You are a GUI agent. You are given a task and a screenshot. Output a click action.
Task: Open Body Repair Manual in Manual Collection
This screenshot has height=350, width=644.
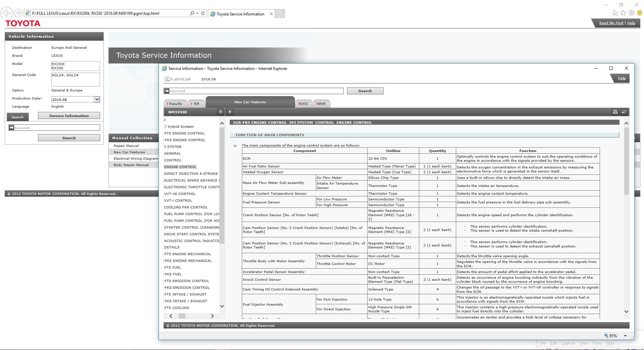point(131,165)
